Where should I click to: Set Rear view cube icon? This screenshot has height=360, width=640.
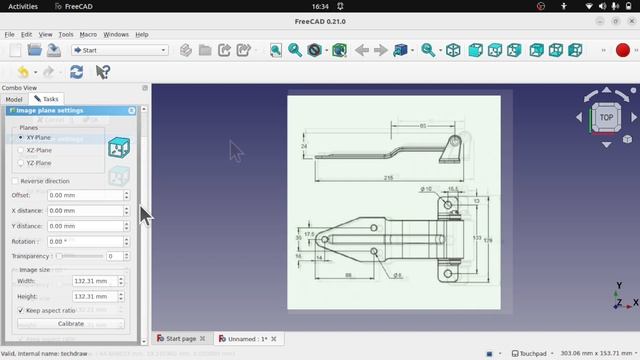coord(536,50)
